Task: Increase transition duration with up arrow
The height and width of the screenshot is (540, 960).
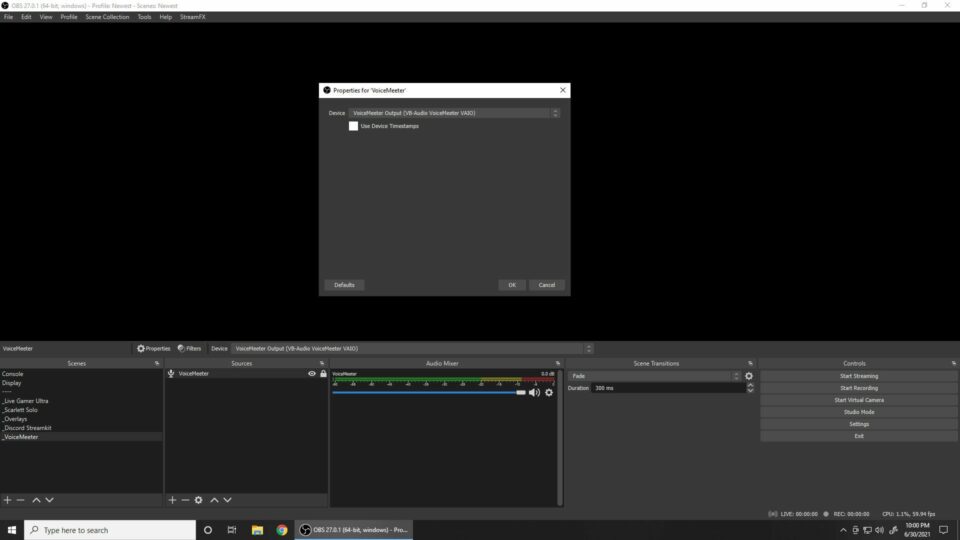Action: (750, 385)
